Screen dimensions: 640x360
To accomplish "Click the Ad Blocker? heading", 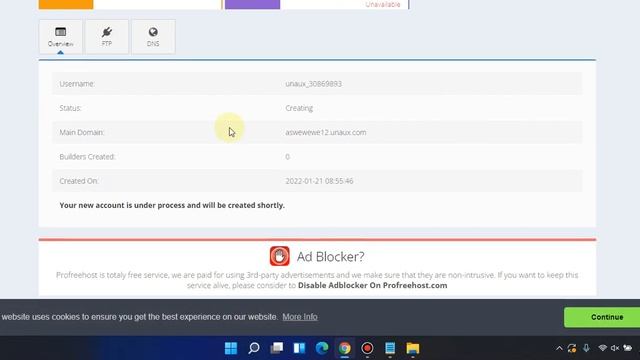I will pos(331,256).
